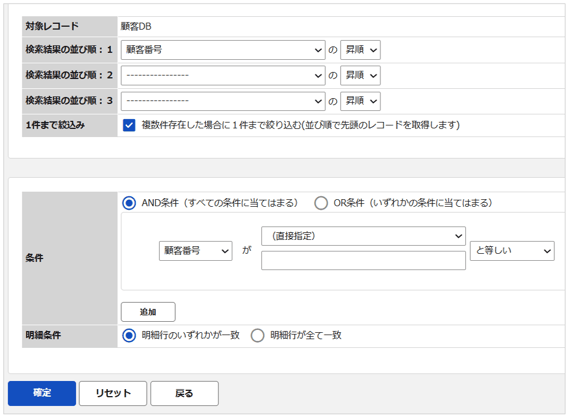Click the 複数件存在した場合に1件まで絞り込む description text

301,125
